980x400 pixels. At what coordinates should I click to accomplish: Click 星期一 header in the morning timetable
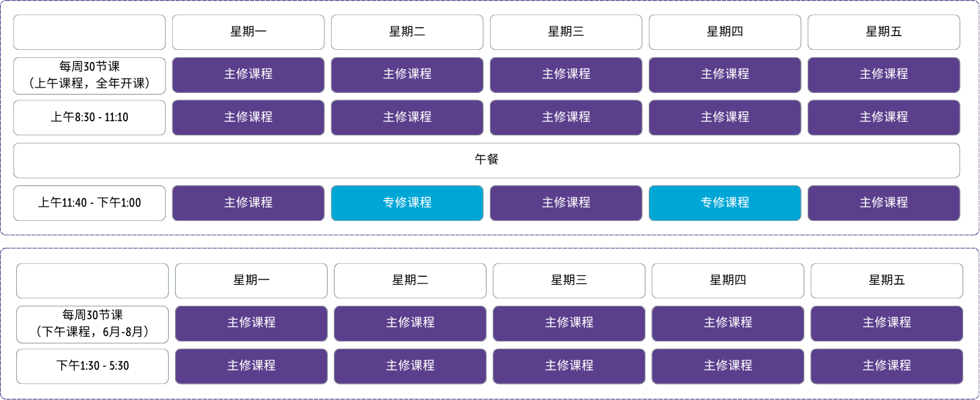[248, 32]
